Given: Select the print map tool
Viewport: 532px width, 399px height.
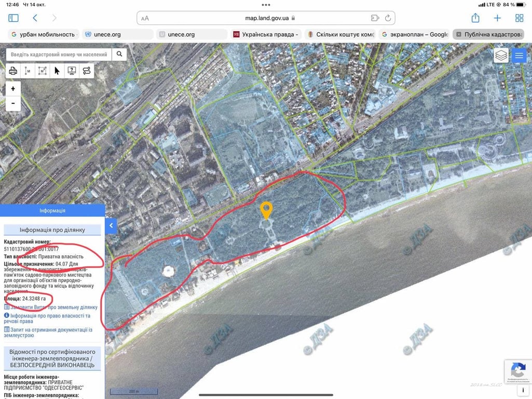Looking at the screenshot, I should (13, 71).
